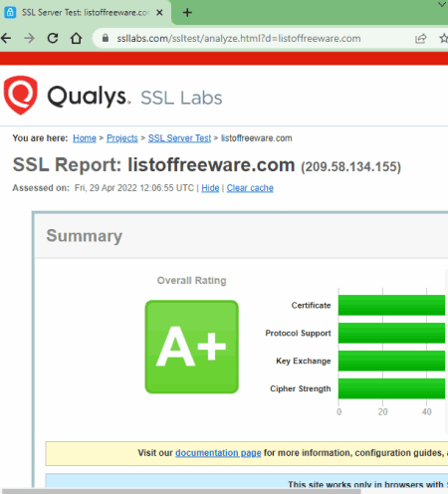Image resolution: width=448 pixels, height=494 pixels.
Task: Click the A+ overall rating badge
Action: (192, 347)
